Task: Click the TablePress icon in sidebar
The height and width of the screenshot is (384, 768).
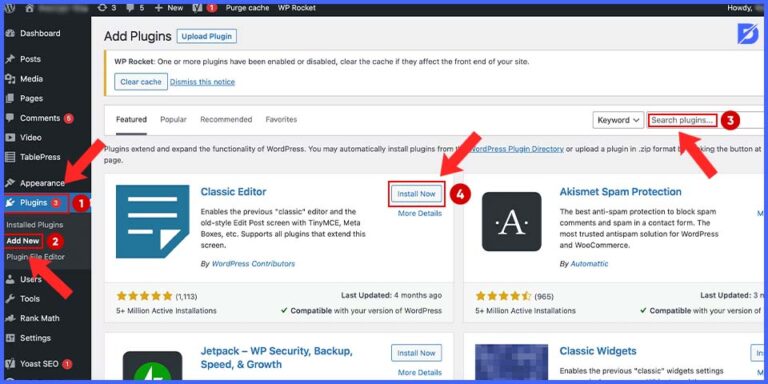Action: click(10, 157)
